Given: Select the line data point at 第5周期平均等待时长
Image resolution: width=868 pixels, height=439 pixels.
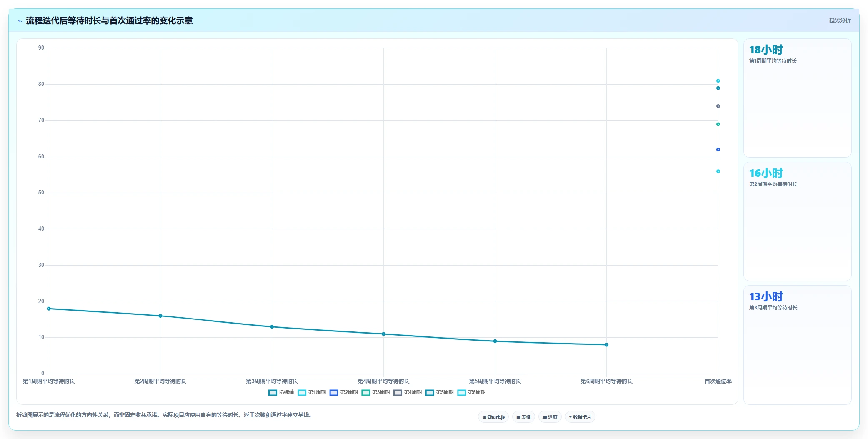Looking at the screenshot, I should tap(495, 341).
